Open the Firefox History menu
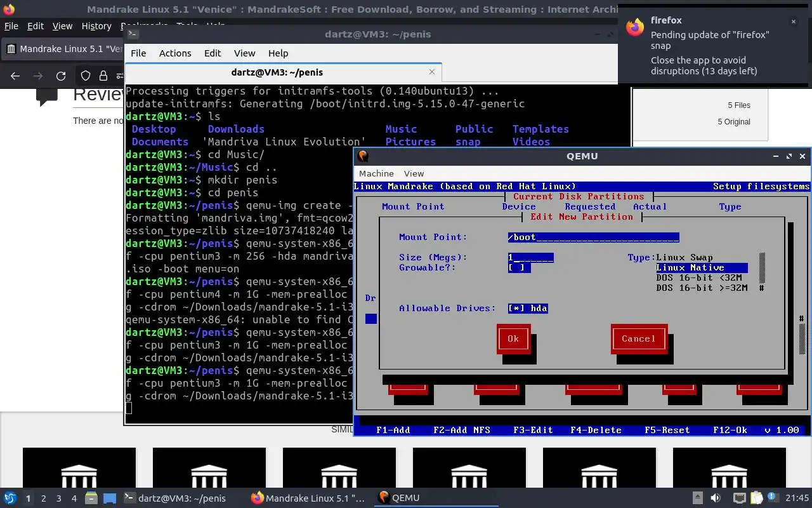 [96, 26]
